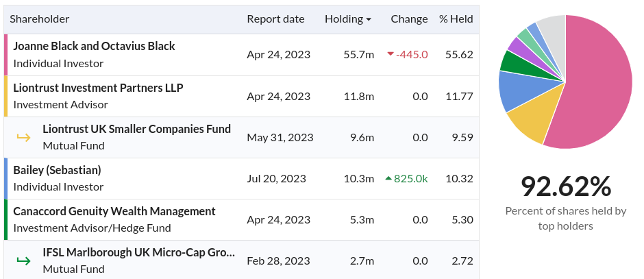The image size is (644, 279).
Task: Open Joanne Black and Octavius Black shareholder
Action: point(94,46)
